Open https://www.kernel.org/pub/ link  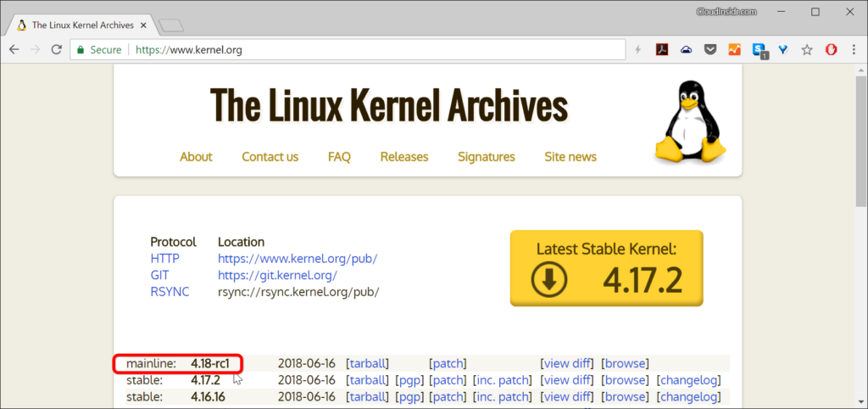(298, 259)
